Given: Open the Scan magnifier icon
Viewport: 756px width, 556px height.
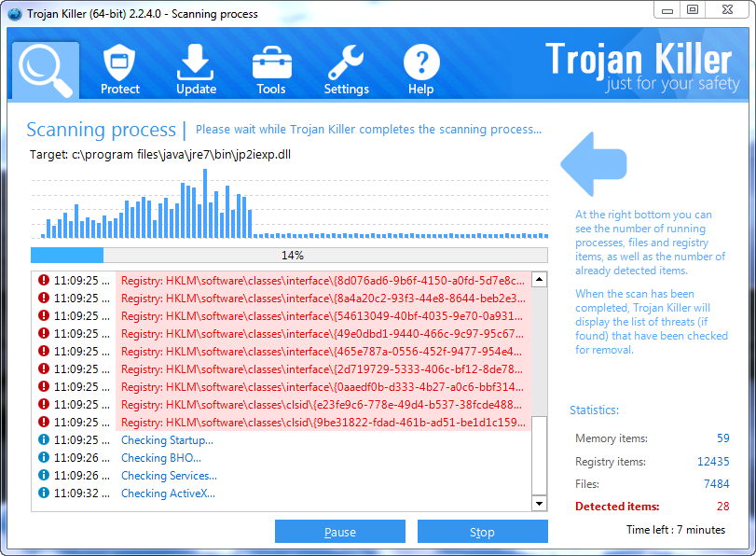Looking at the screenshot, I should [46, 71].
